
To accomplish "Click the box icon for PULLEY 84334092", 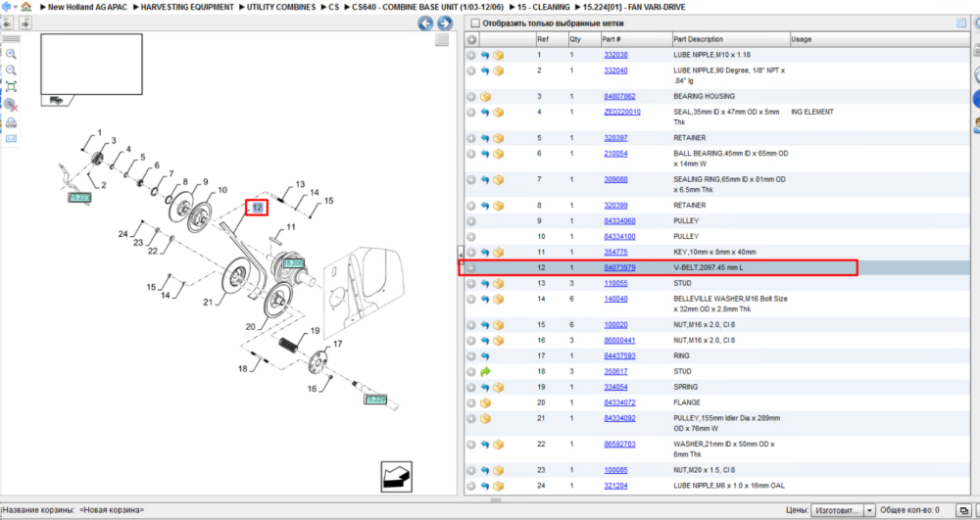I will (x=486, y=418).
